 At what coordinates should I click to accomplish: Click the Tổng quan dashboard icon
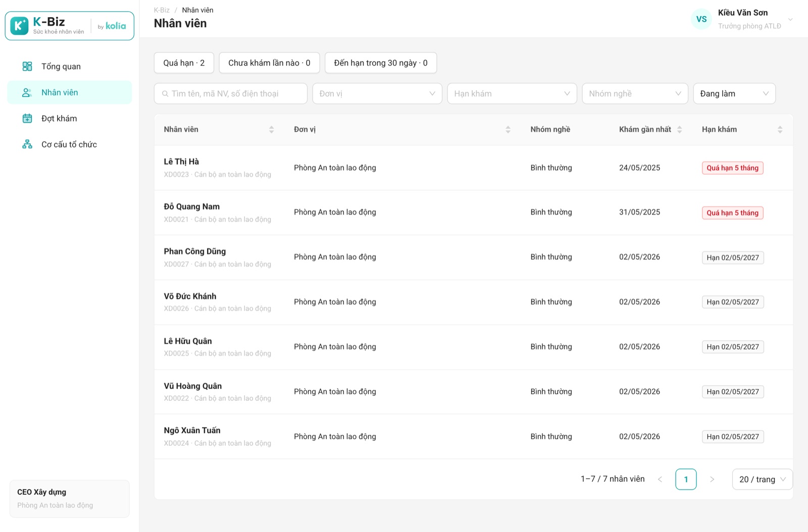pyautogui.click(x=27, y=66)
